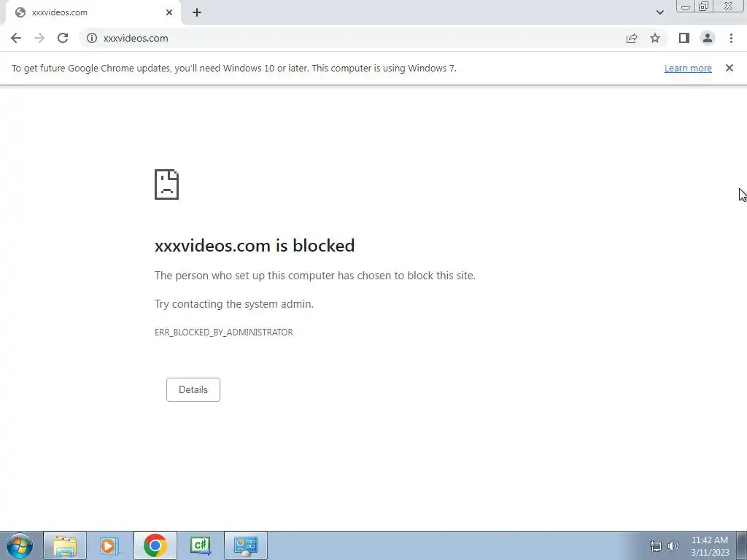The width and height of the screenshot is (747, 560).
Task: Click the Show desktop strip
Action: pos(742,545)
